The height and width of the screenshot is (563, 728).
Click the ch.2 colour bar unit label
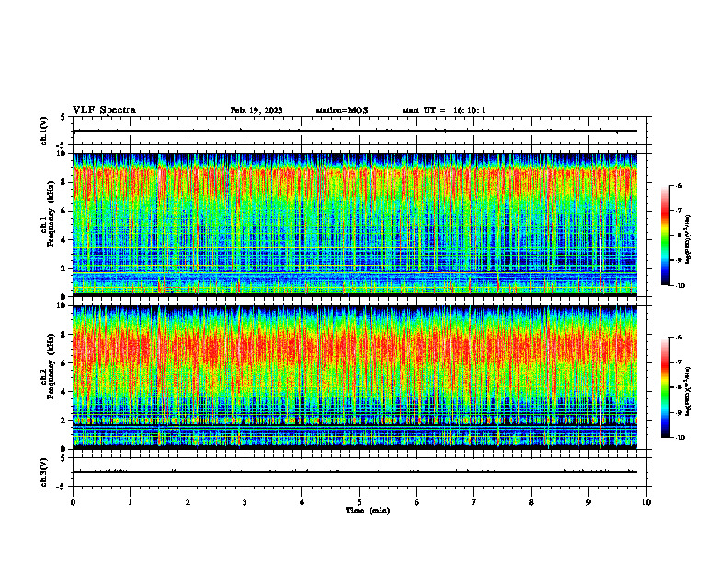pos(688,392)
